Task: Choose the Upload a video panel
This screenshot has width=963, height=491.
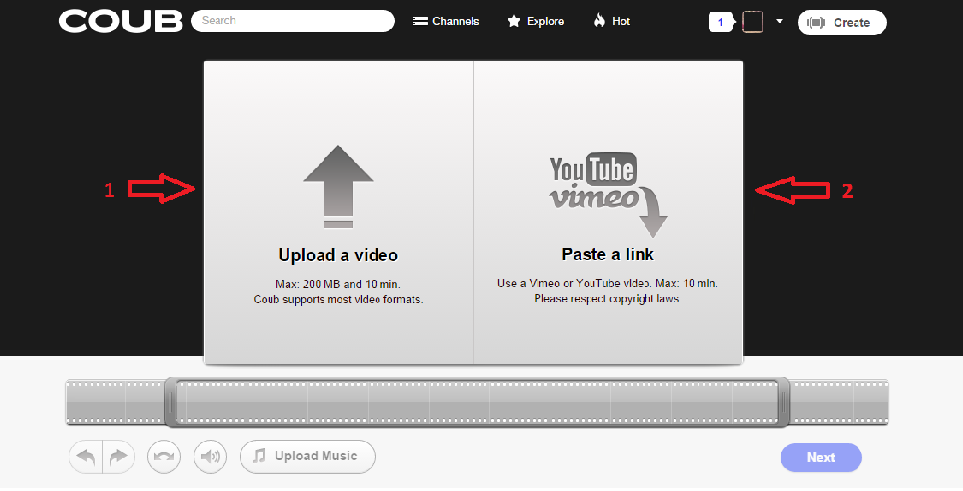Action: click(338, 212)
